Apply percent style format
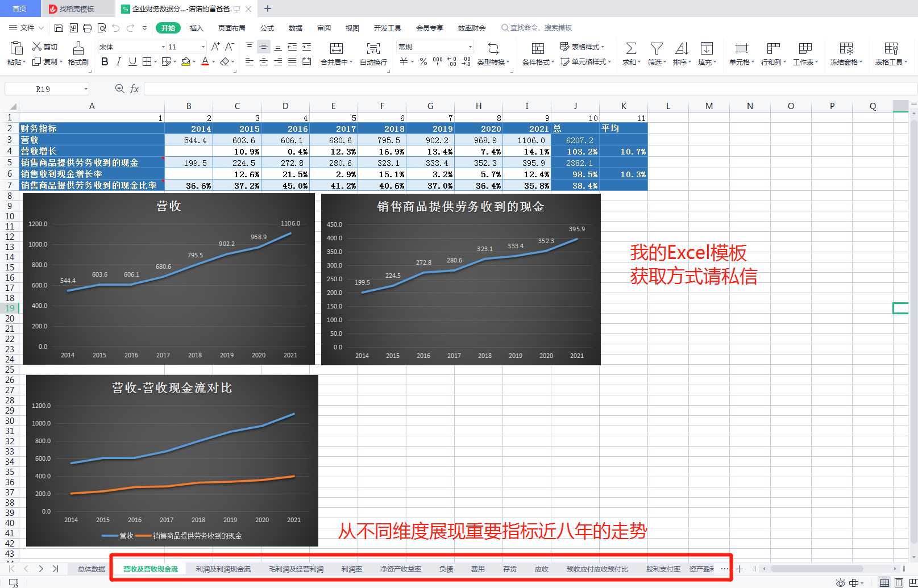Image resolution: width=918 pixels, height=588 pixels. [423, 61]
